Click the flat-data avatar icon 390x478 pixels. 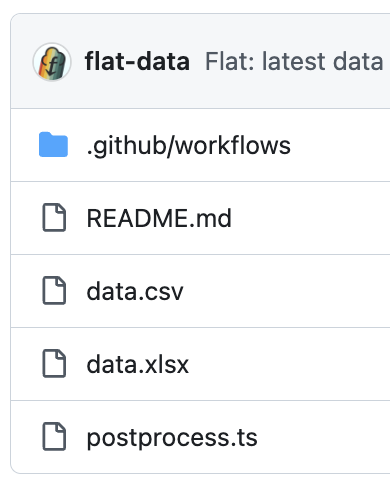tap(52, 62)
